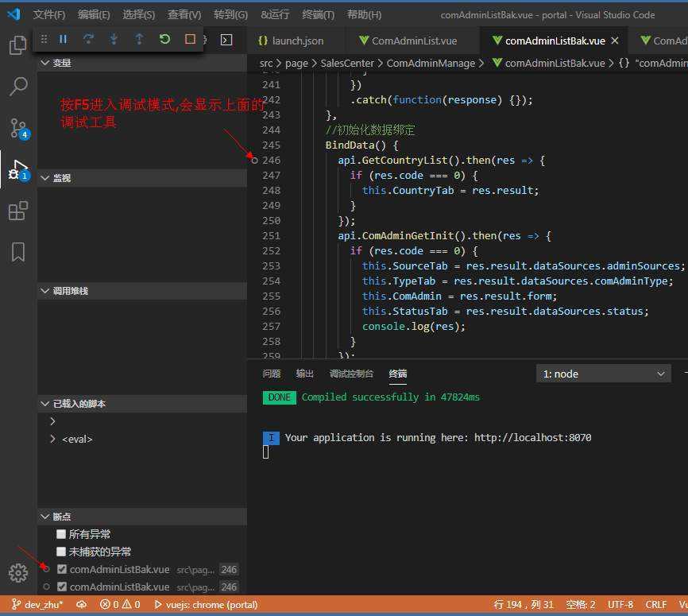Click the SalesCenter breadcrumb segment
The image size is (688, 616).
click(x=347, y=64)
